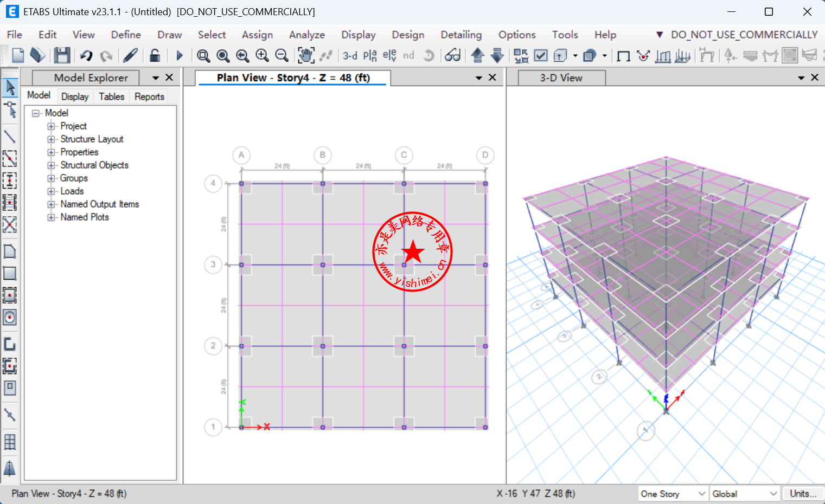Click the Rubber Band Zoom magnifier
825x504 pixels.
click(203, 55)
